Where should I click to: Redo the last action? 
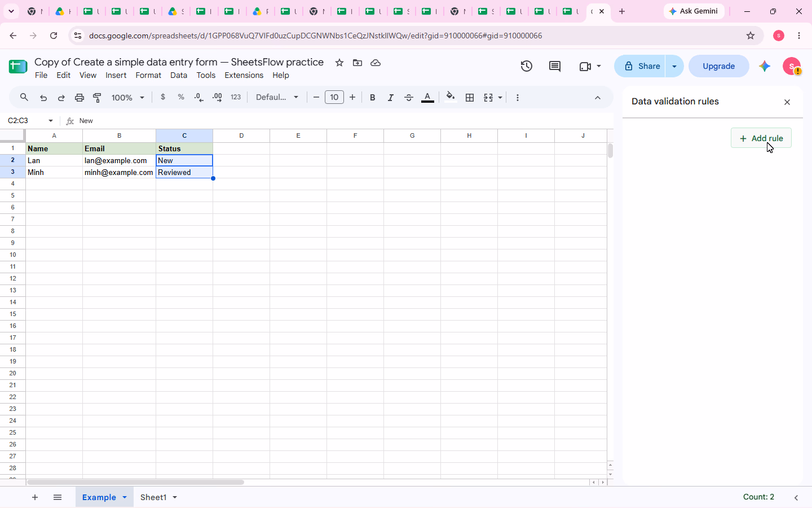61,98
